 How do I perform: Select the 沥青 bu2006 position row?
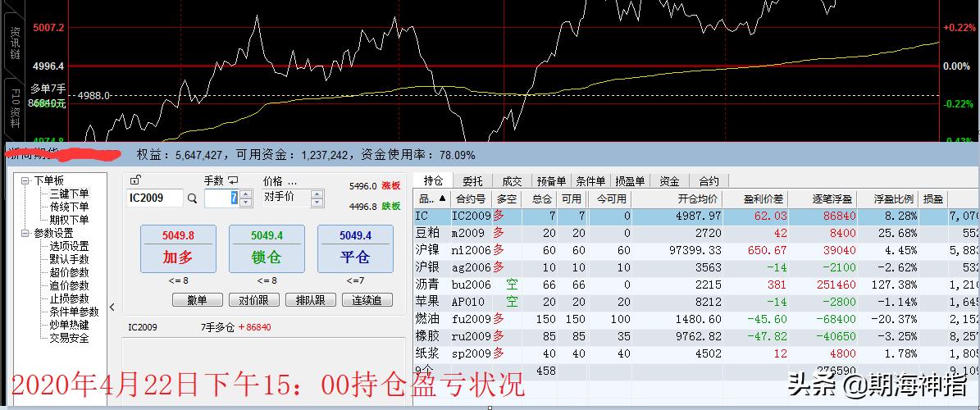tap(697, 285)
